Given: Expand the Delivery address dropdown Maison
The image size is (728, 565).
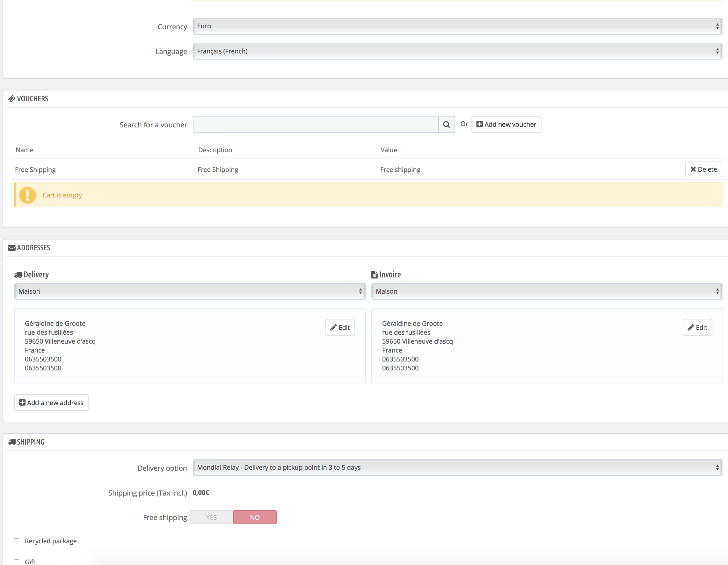Looking at the screenshot, I should pos(190,291).
